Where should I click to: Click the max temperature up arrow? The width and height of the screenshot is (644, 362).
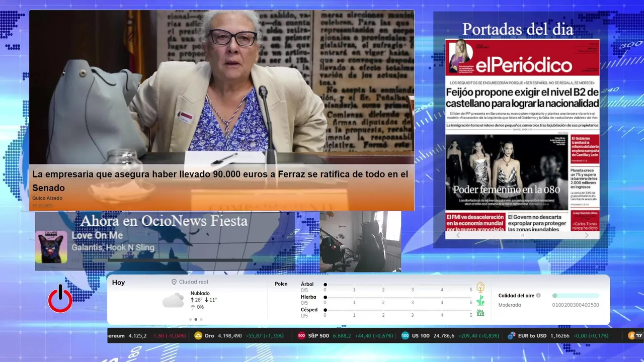pos(192,300)
